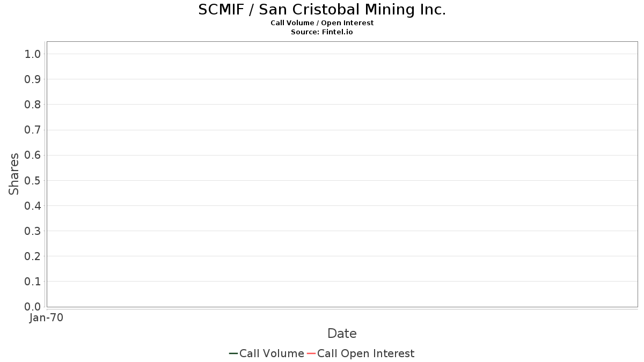Open the Source: Fintel.io link
Image resolution: width=644 pixels, height=362 pixels.
pos(322,32)
